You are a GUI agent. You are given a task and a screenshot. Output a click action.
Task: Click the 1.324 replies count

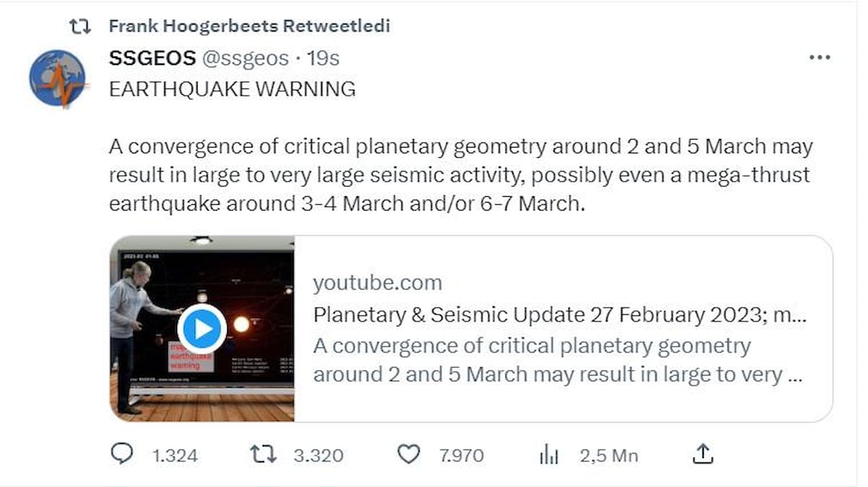pyautogui.click(x=174, y=456)
